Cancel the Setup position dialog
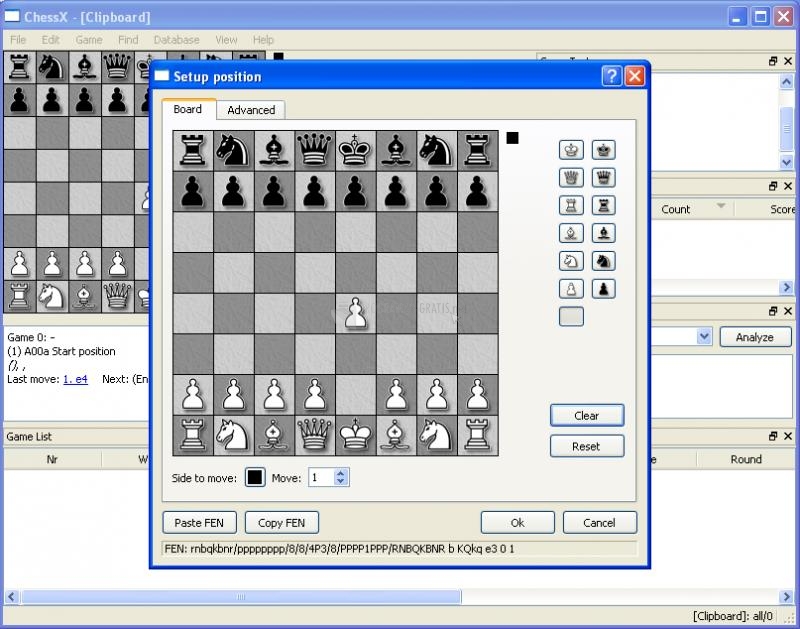 click(599, 523)
